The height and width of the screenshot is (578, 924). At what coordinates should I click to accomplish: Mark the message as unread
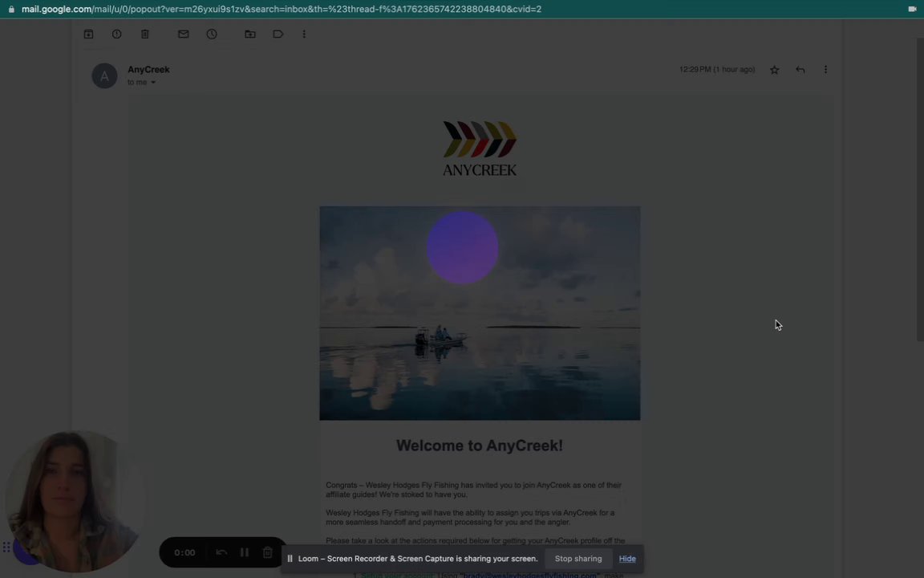click(183, 35)
